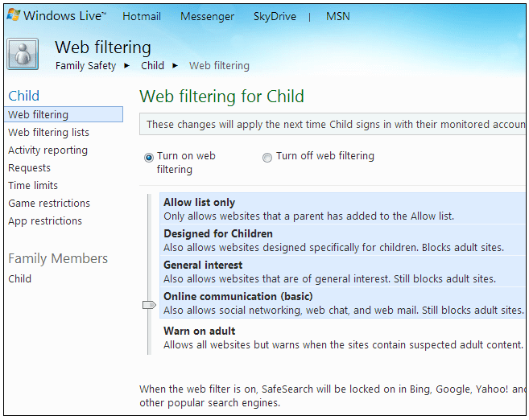
Task: Open Game restrictions settings
Action: pyautogui.click(x=49, y=204)
